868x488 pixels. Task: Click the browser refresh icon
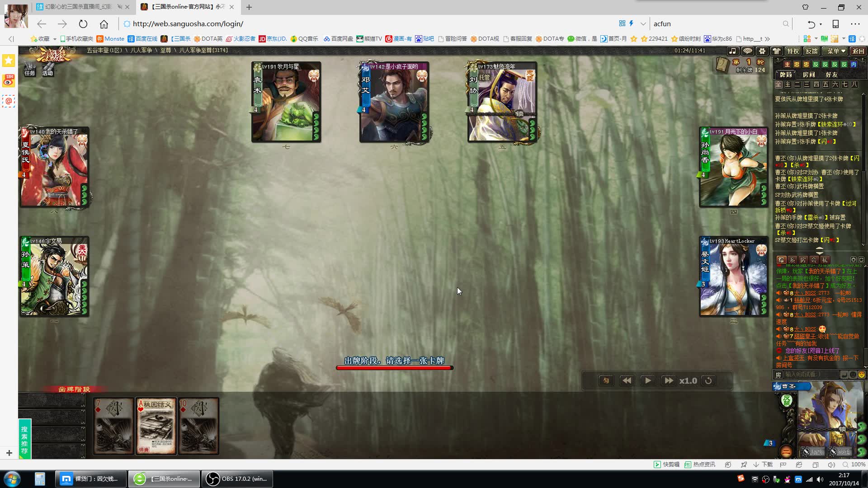pos(83,24)
